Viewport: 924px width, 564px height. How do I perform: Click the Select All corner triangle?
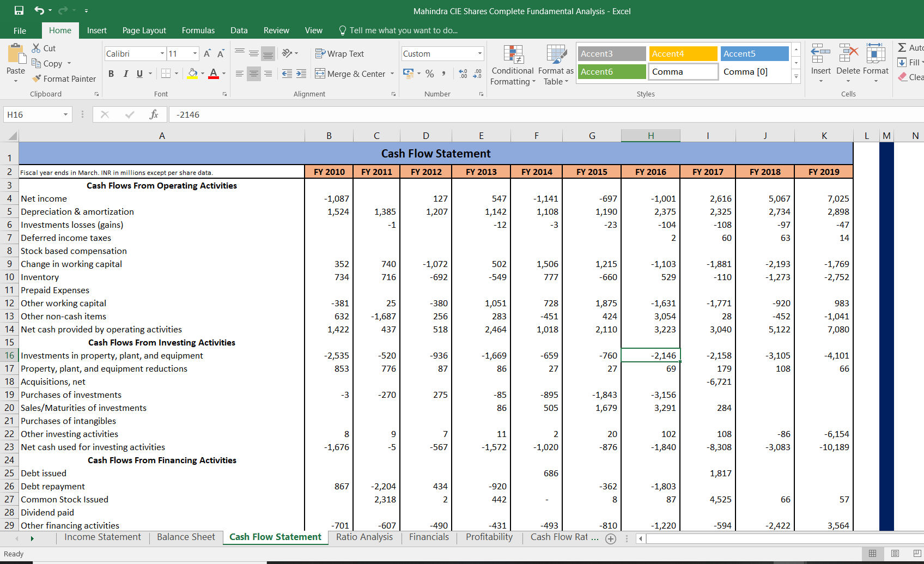tap(13, 136)
